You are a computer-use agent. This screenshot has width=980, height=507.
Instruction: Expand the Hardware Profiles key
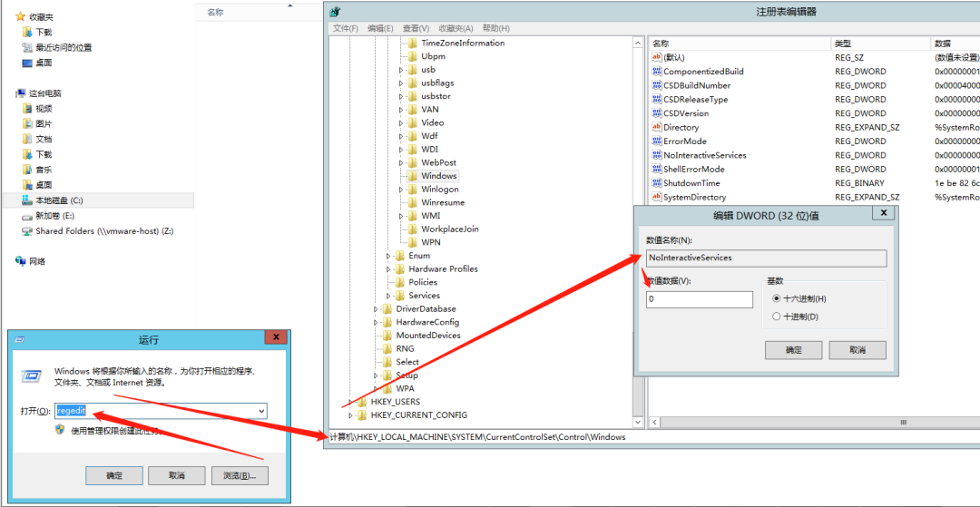388,269
